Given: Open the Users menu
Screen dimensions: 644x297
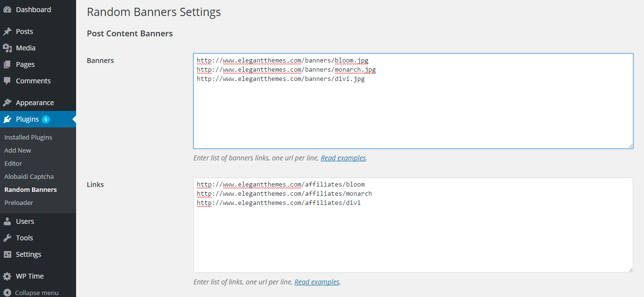Looking at the screenshot, I should click(x=38, y=221).
